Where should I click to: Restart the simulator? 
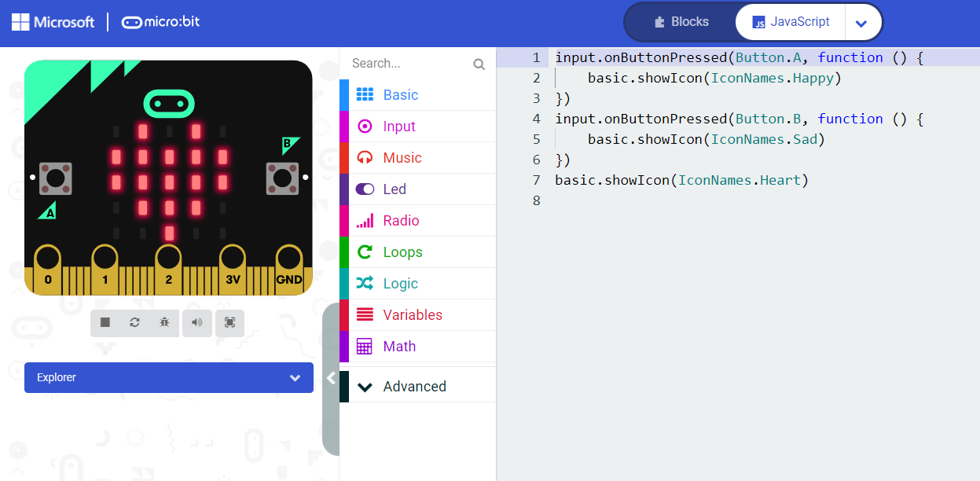[x=134, y=322]
